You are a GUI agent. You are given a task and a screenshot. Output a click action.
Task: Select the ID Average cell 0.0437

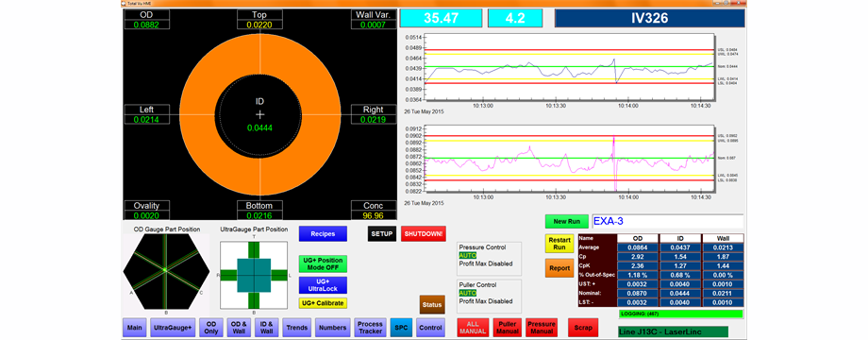click(680, 247)
